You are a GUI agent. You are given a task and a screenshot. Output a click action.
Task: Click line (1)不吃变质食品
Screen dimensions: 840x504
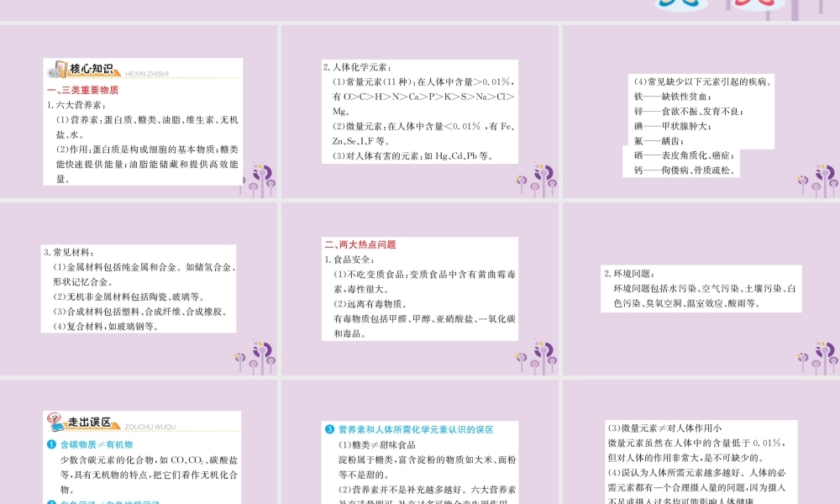coord(425,274)
